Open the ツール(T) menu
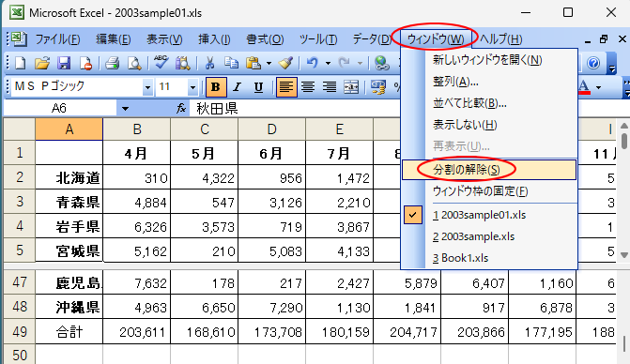The width and height of the screenshot is (630, 364). coord(317,39)
